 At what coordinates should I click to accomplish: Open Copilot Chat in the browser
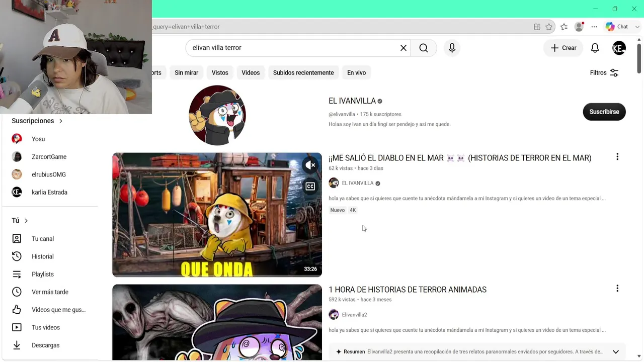(x=617, y=27)
